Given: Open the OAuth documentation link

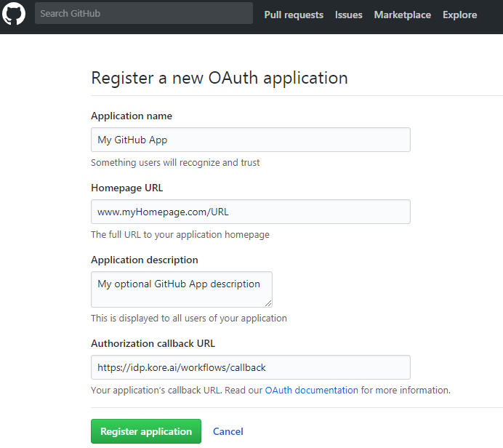Looking at the screenshot, I should point(311,391).
